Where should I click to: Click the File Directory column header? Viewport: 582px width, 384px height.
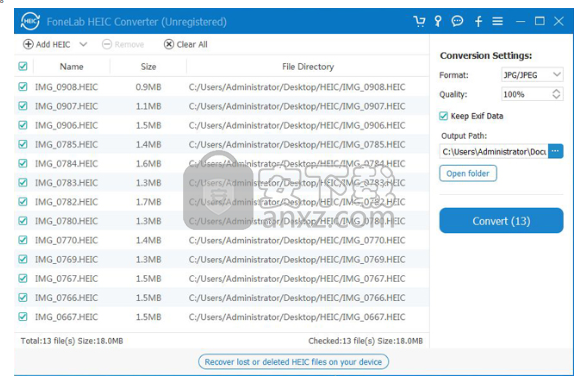pos(308,67)
